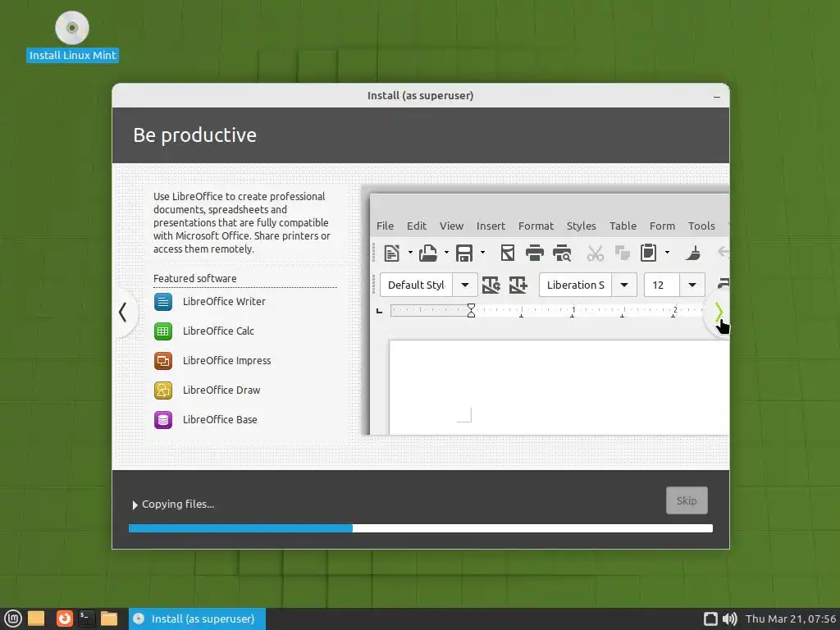This screenshot has height=630, width=840.
Task: Open the Default Style dropdown arrow
Action: tap(465, 285)
